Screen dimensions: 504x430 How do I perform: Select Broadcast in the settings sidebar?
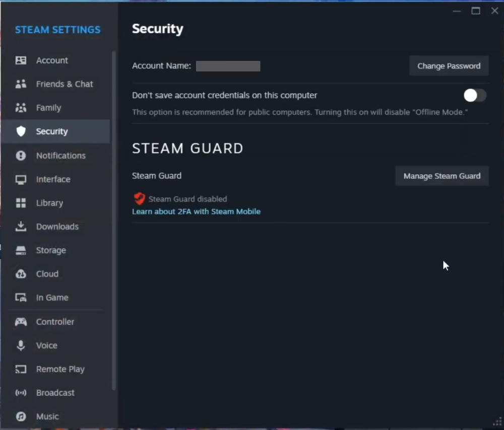(55, 393)
